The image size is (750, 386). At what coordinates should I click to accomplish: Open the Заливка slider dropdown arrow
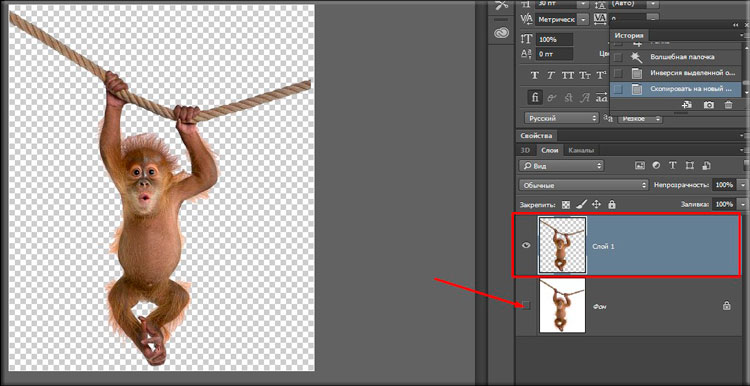click(x=742, y=204)
